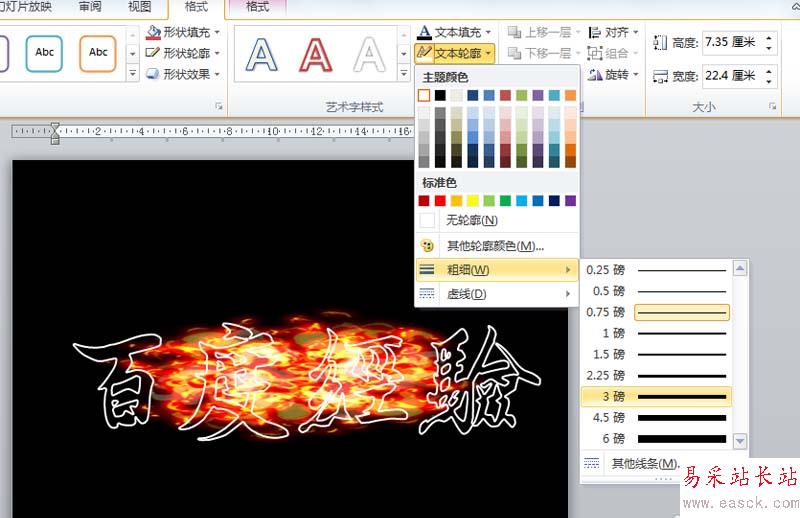Apply the blue outlined WordArt style A

pos(262,55)
